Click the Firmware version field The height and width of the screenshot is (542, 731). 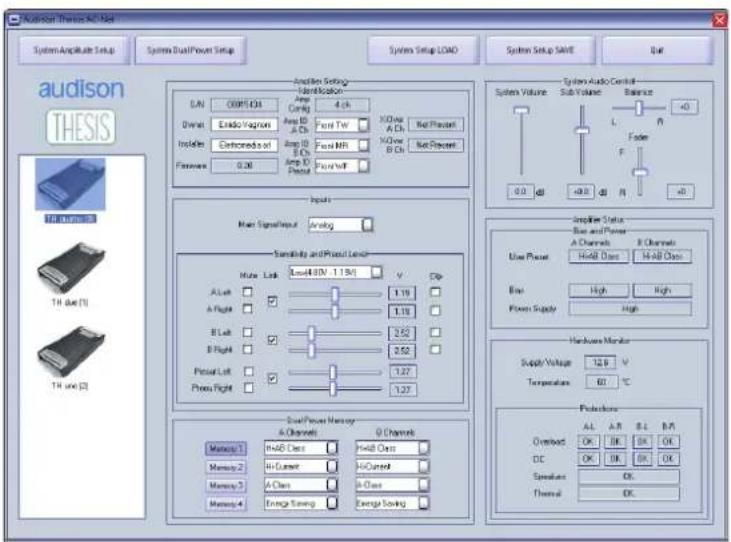244,165
